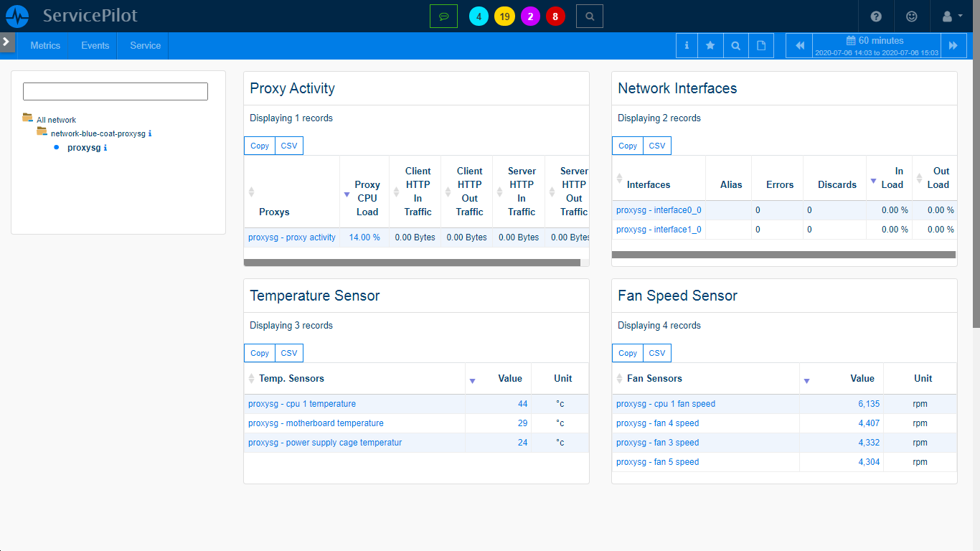
Task: Click the smiley feedback icon
Action: tap(912, 16)
